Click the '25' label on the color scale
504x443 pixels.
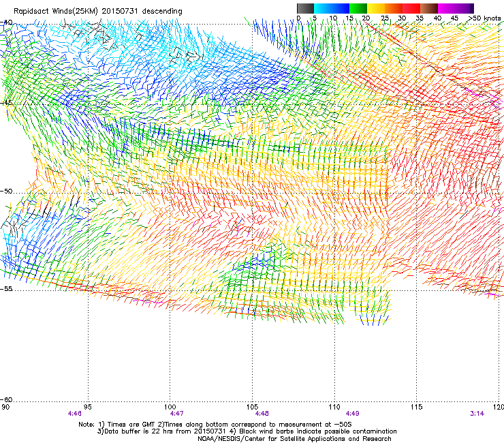click(x=385, y=18)
